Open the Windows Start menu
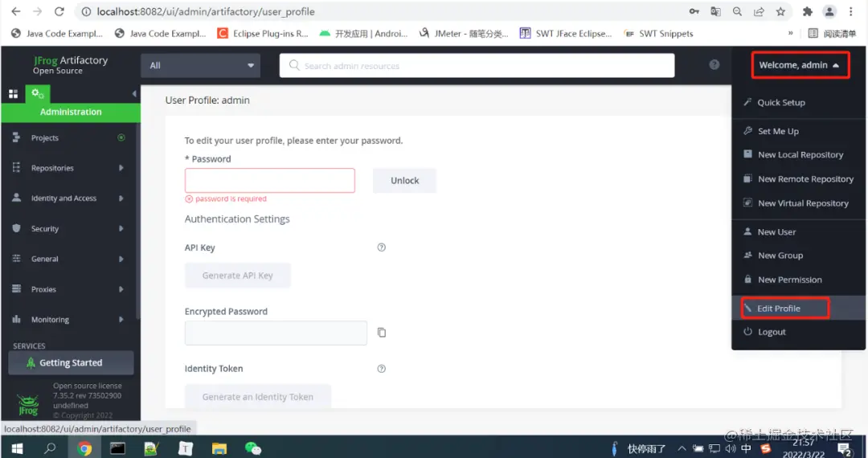This screenshot has height=458, width=868. [x=17, y=448]
